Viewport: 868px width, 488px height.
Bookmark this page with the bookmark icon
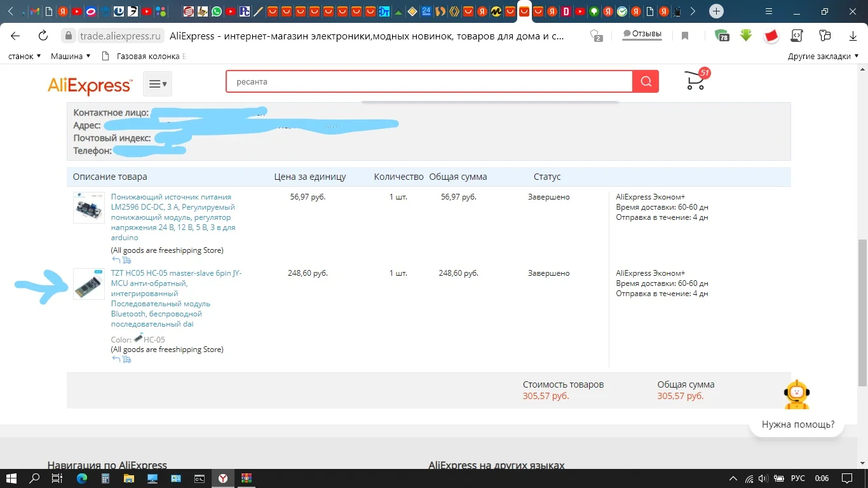[x=685, y=36]
